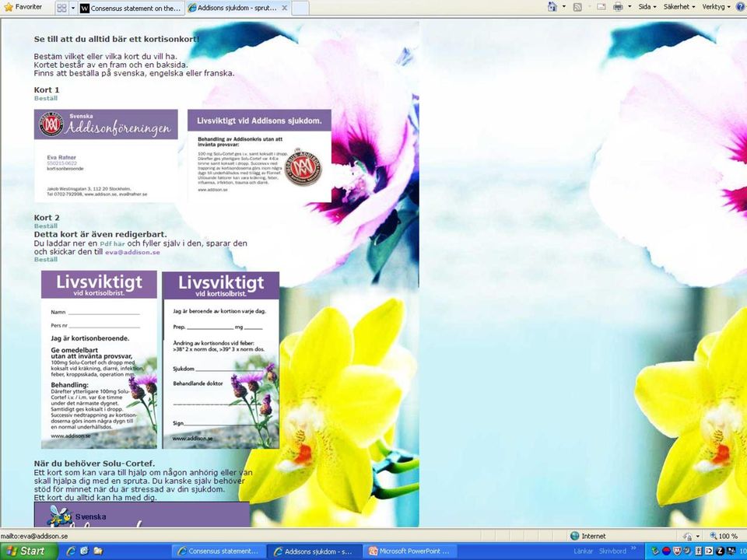Open the Länkar toolbar on taskbar
The image size is (747, 560).
(583, 551)
